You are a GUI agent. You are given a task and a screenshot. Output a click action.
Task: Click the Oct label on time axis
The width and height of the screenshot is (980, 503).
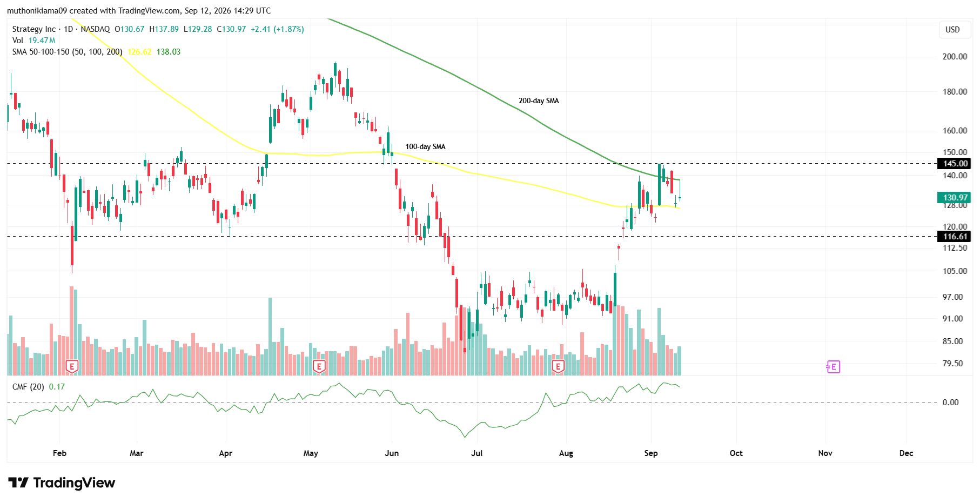pyautogui.click(x=736, y=453)
